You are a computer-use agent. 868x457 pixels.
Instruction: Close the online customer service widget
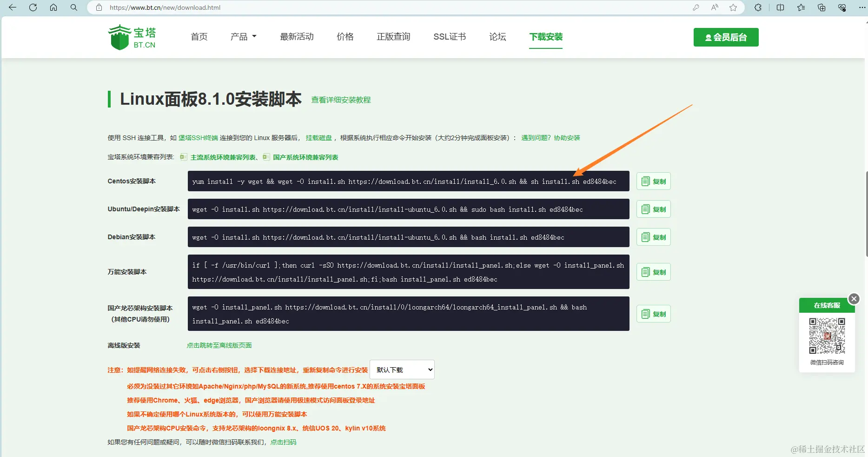point(854,299)
